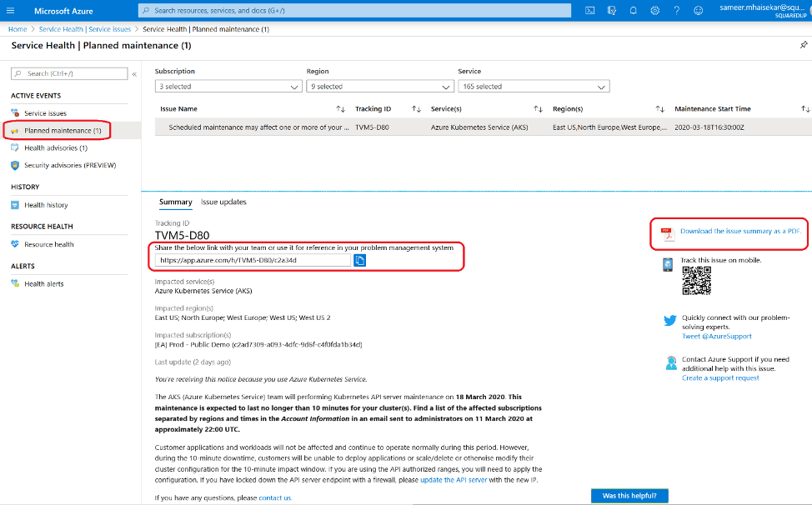
Task: Go to Service Health | Service issues breadcrumb
Action: point(85,29)
